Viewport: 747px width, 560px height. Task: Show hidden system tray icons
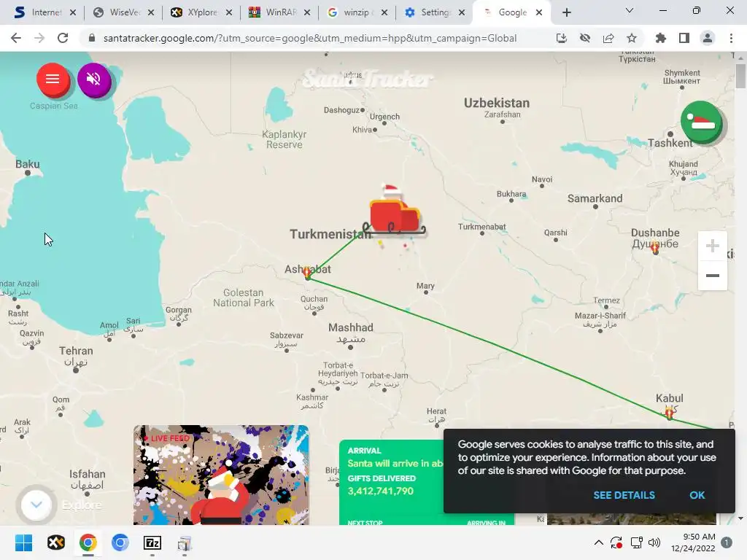(598, 542)
